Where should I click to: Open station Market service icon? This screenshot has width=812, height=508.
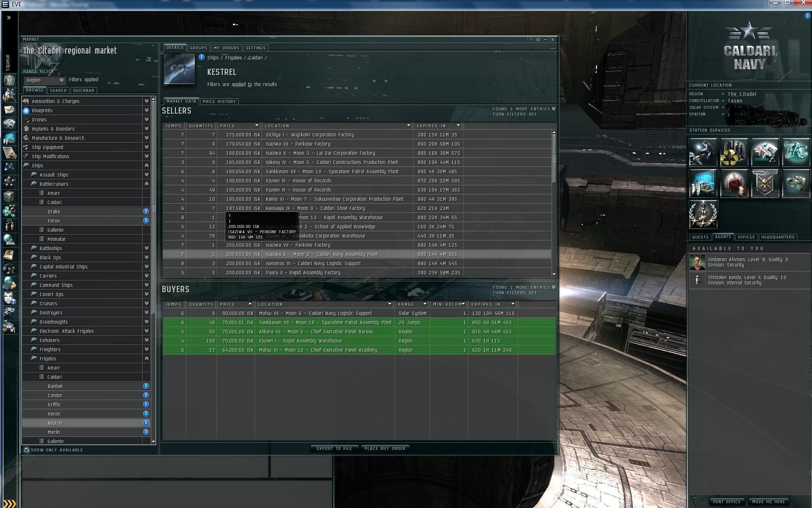[x=765, y=152]
